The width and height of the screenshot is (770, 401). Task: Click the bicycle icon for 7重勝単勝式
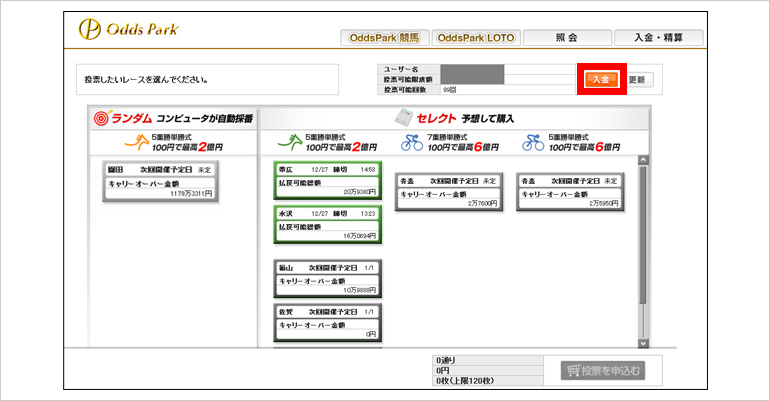tap(412, 142)
